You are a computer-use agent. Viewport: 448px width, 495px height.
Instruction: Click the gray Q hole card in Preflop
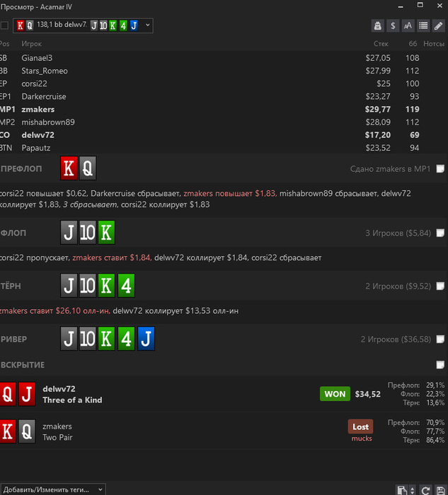tap(88, 168)
